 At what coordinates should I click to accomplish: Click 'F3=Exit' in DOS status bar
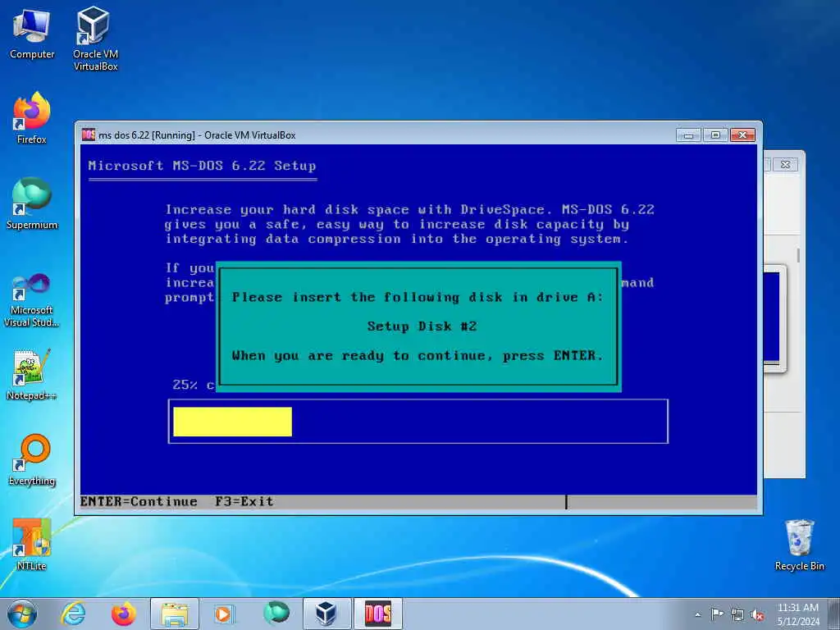click(244, 501)
